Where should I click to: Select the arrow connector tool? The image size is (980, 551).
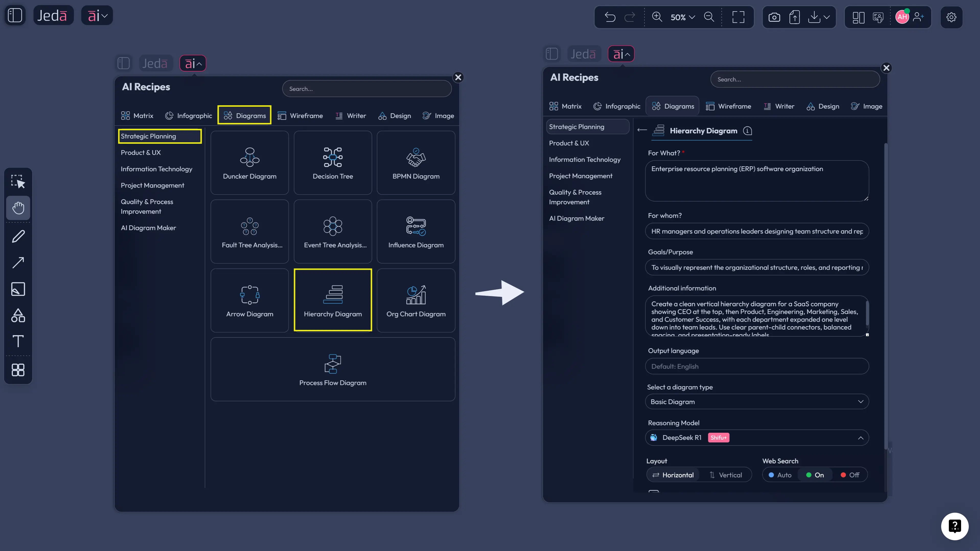(18, 263)
